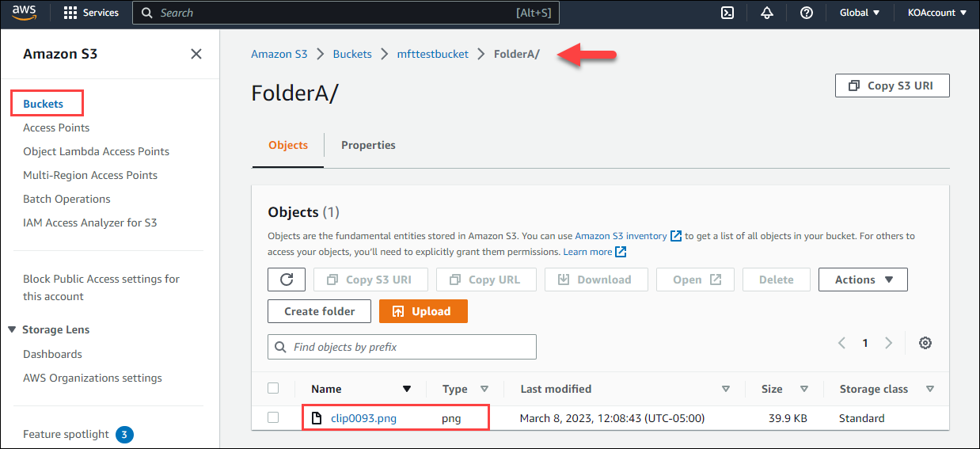This screenshot has height=449, width=980.
Task: Click the Buckets breadcrumb link
Action: [352, 54]
